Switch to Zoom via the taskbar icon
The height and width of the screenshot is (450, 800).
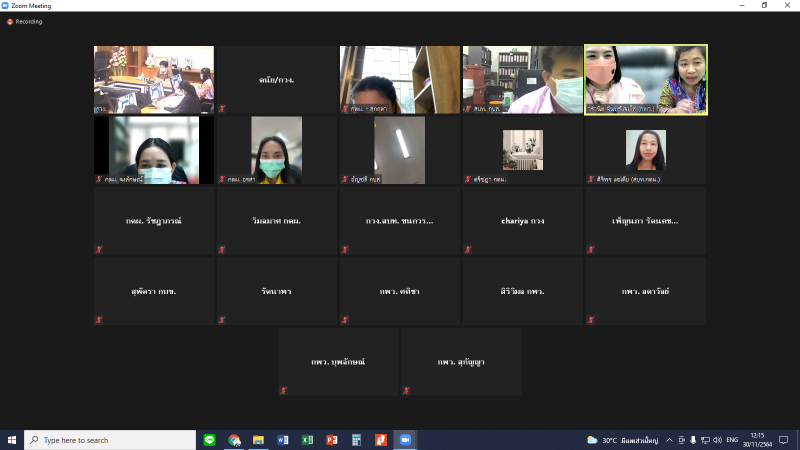click(x=405, y=440)
